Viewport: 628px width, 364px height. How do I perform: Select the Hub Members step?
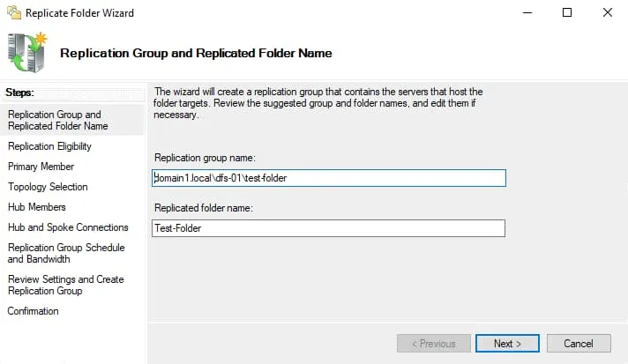click(x=36, y=207)
